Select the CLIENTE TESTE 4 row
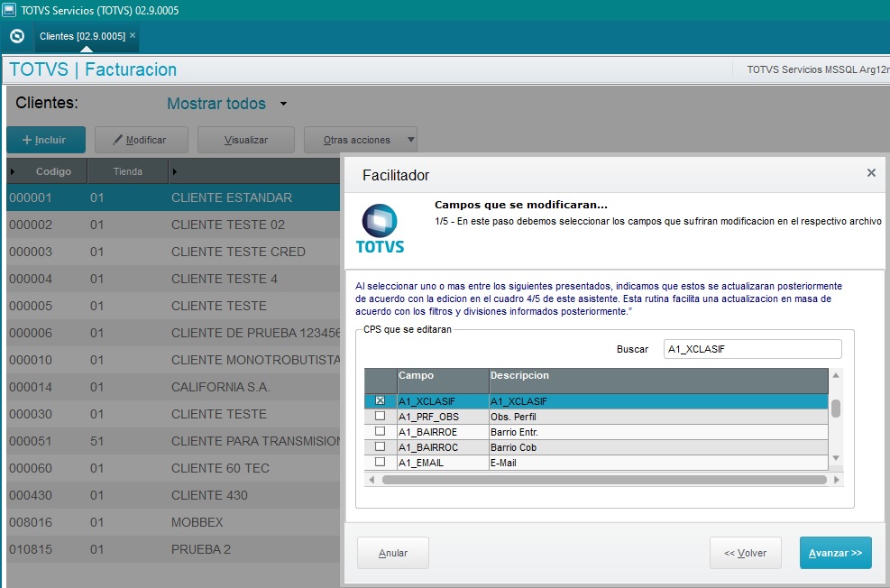 tap(173, 279)
